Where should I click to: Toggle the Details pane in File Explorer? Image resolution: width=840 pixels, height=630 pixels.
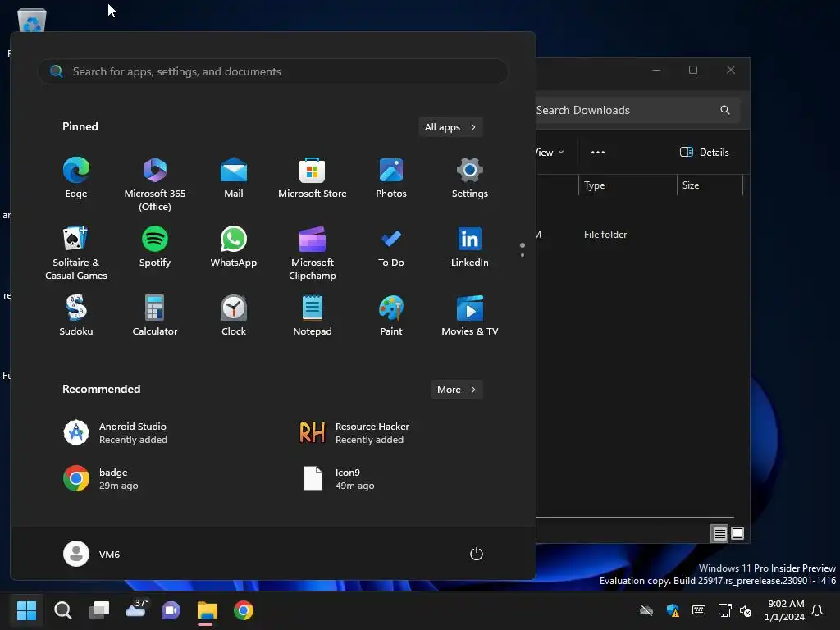click(x=705, y=153)
